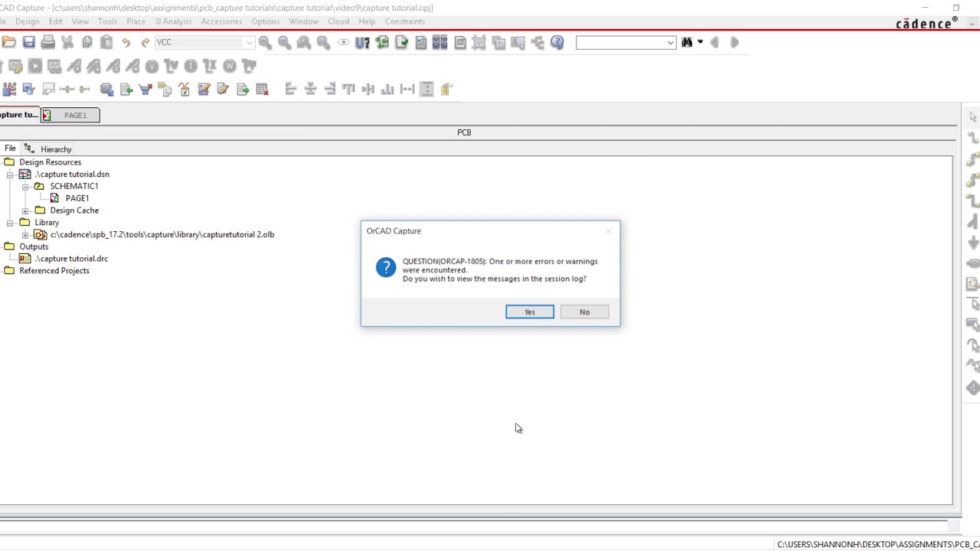
Task: Click the blue question mark help icon
Action: tap(557, 43)
